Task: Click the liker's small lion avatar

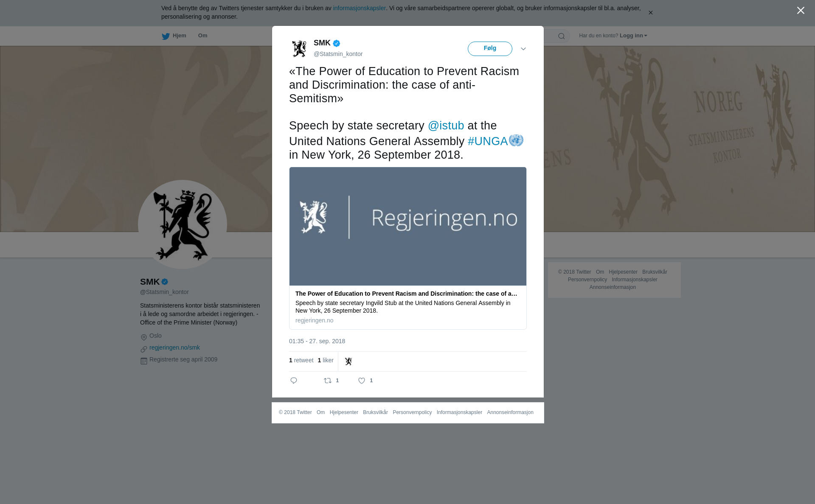Action: click(x=348, y=361)
